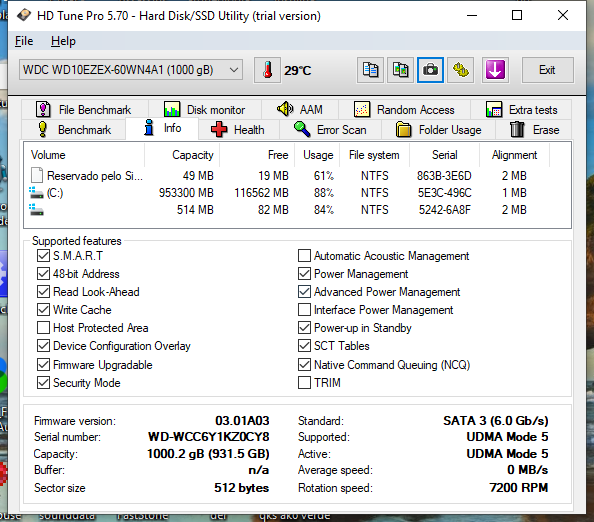Toggle Device Configuration Overlay checkbox
Viewport: 594px width, 522px height.
click(x=43, y=345)
